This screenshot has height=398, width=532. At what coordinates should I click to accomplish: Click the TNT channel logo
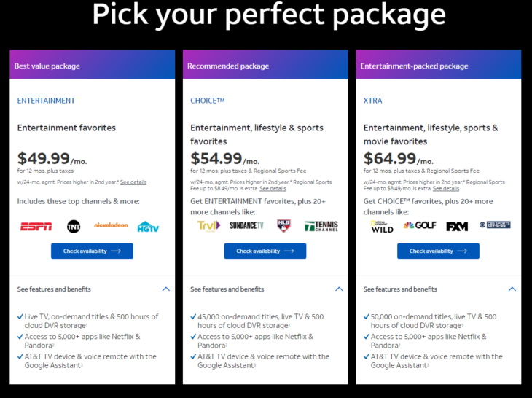pyautogui.click(x=74, y=226)
